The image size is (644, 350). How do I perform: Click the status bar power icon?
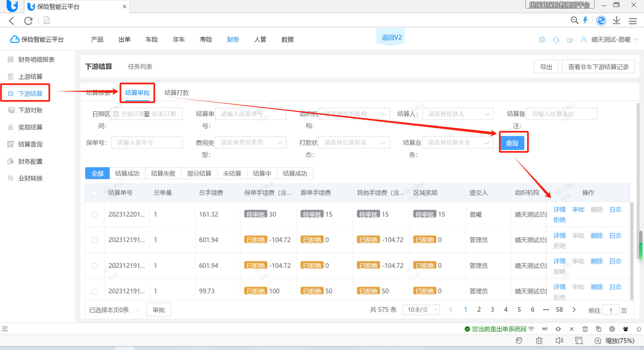[x=639, y=329]
